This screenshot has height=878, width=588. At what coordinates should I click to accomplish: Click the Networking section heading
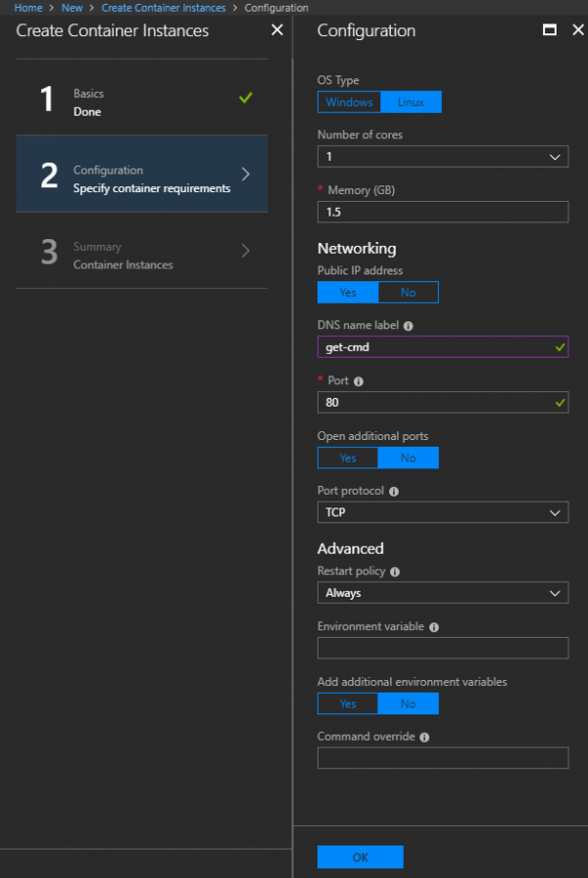click(x=357, y=249)
